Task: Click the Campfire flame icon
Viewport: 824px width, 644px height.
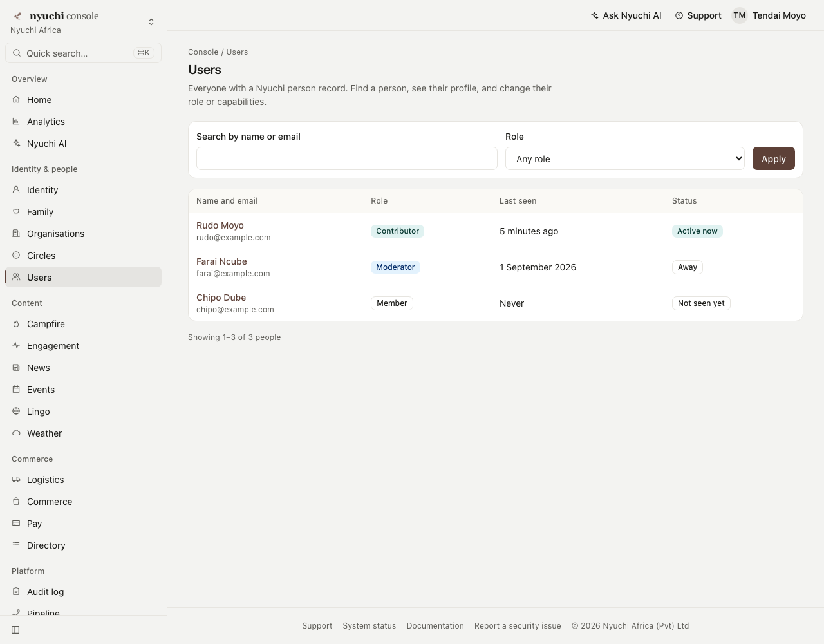Action: click(x=16, y=324)
